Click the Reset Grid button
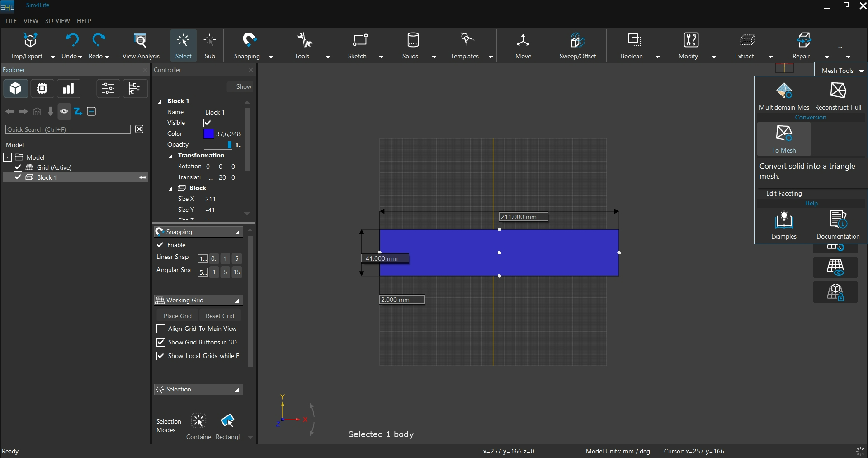 point(220,316)
